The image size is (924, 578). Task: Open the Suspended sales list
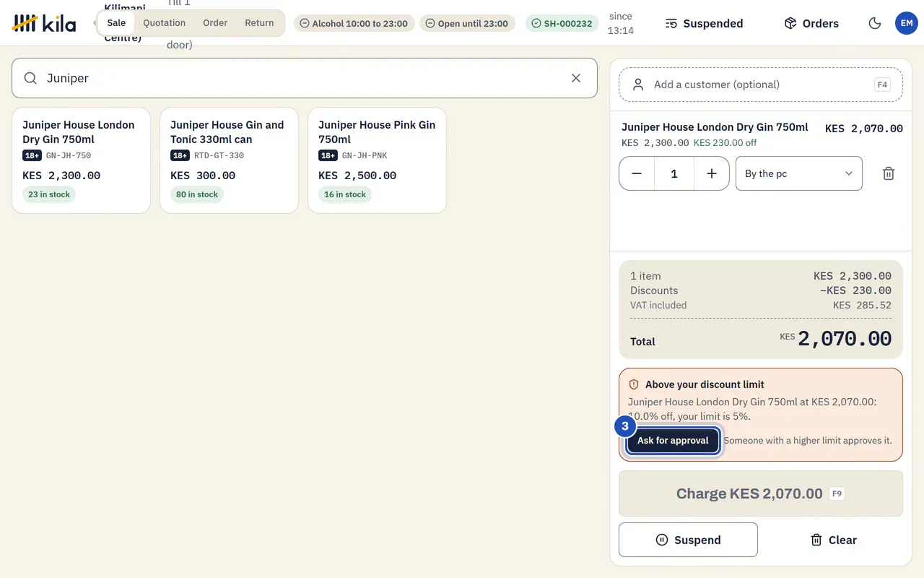point(704,23)
